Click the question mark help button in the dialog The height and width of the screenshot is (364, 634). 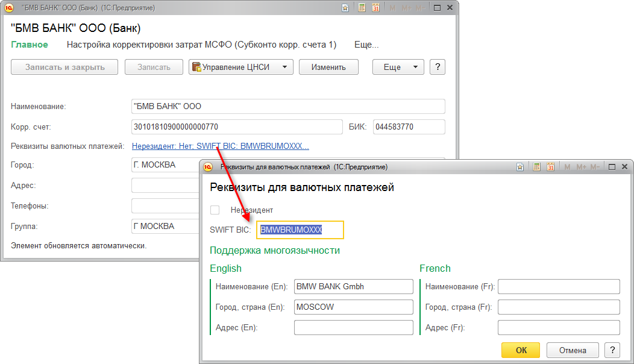612,350
